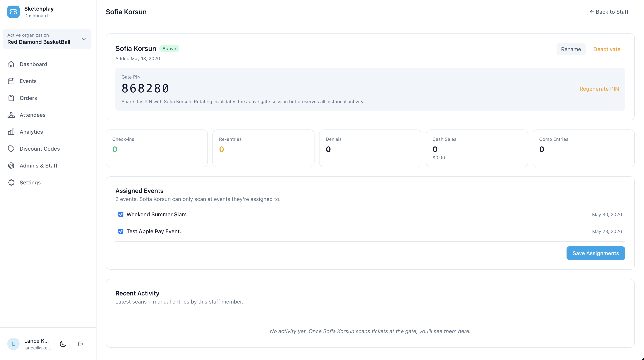The width and height of the screenshot is (644, 360).
Task: Click the Comp Entries stat card
Action: (x=583, y=148)
